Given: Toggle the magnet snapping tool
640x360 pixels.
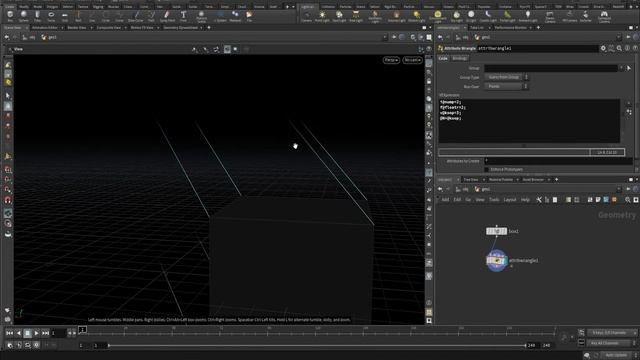Looking at the screenshot, I should (x=8, y=200).
